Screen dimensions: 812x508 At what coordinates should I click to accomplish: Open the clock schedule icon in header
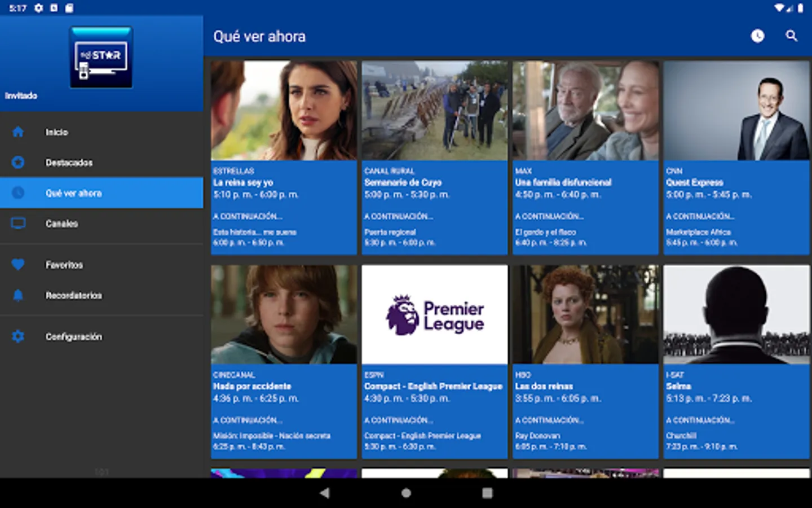(757, 36)
